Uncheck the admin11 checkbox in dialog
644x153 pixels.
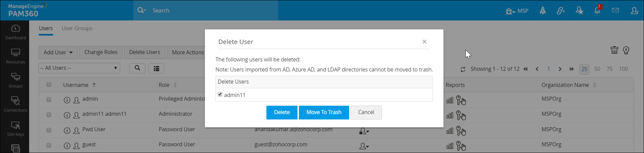(220, 95)
